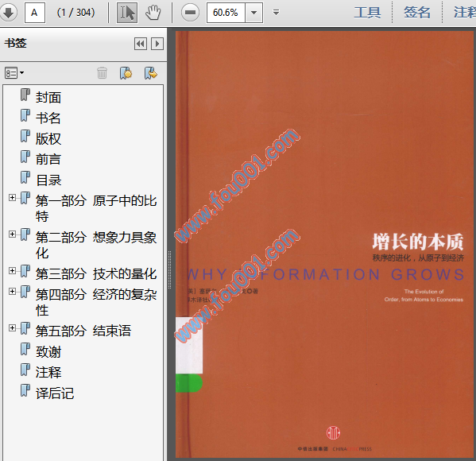This screenshot has width=476, height=461.
Task: Open the bookmarks options menu dropdown
Action: tap(14, 73)
